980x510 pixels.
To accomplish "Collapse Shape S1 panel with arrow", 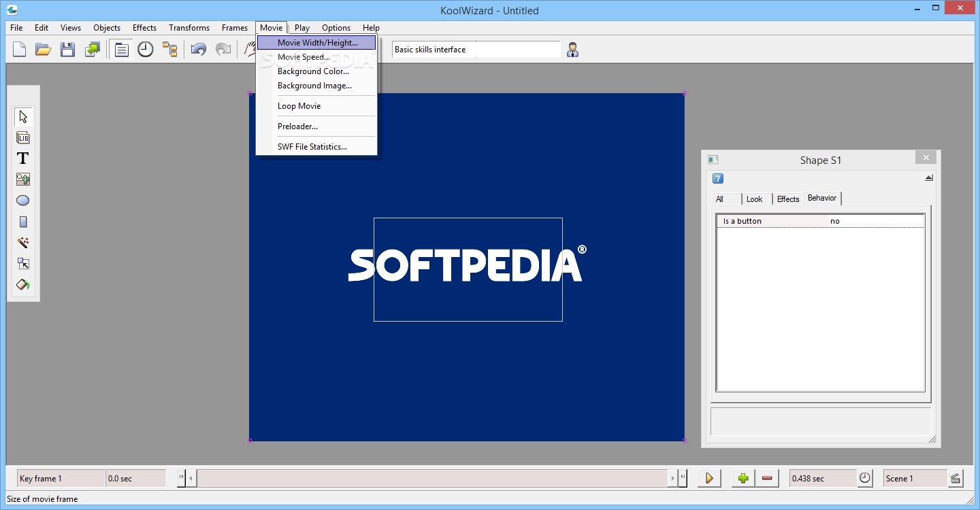I will [929, 178].
